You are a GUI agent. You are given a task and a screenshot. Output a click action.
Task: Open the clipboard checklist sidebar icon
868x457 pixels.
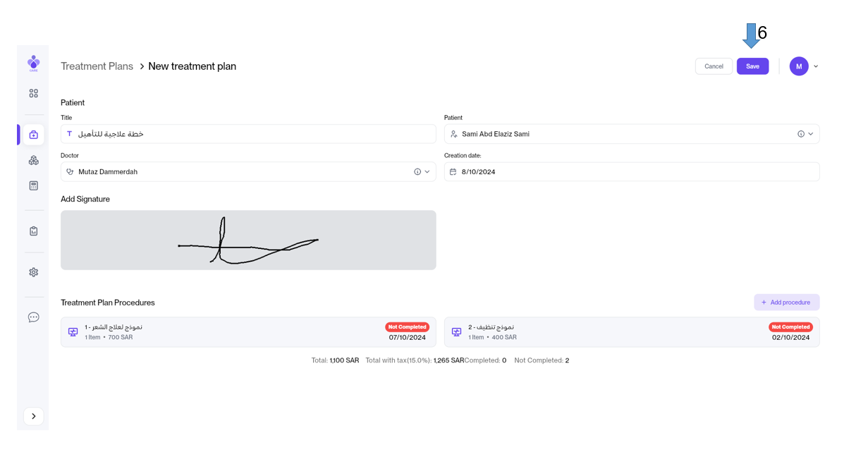tap(33, 231)
